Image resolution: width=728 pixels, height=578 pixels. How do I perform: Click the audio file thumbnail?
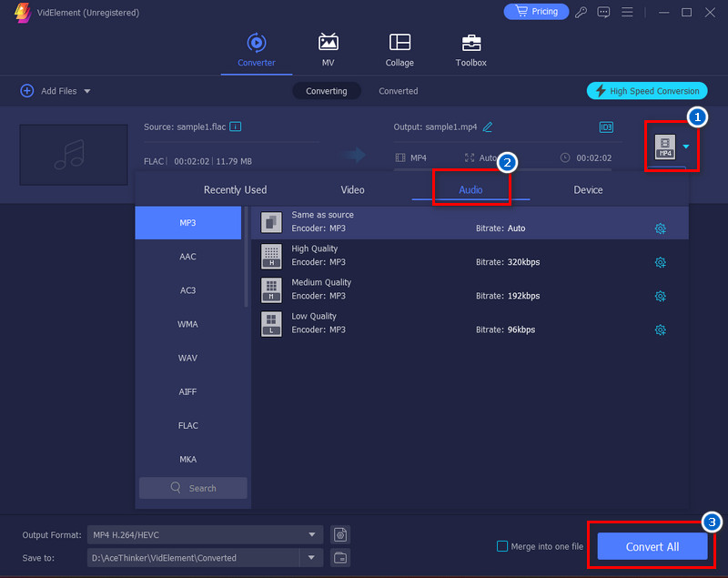(74, 155)
